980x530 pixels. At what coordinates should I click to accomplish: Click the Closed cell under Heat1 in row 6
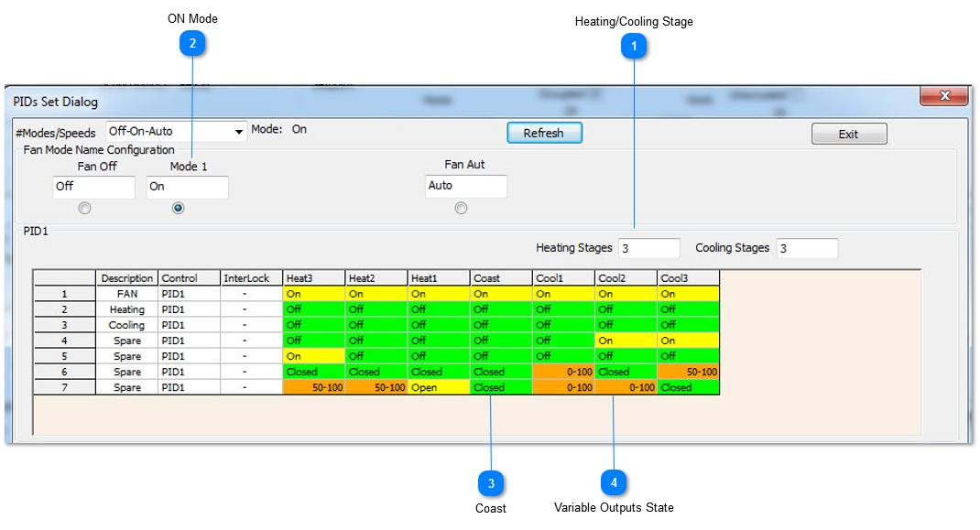440,372
